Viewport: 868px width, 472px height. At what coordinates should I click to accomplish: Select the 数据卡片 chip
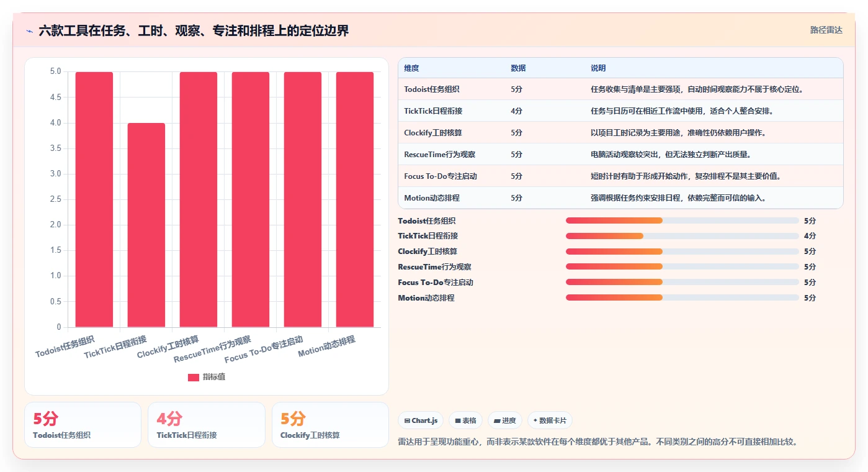(x=550, y=420)
